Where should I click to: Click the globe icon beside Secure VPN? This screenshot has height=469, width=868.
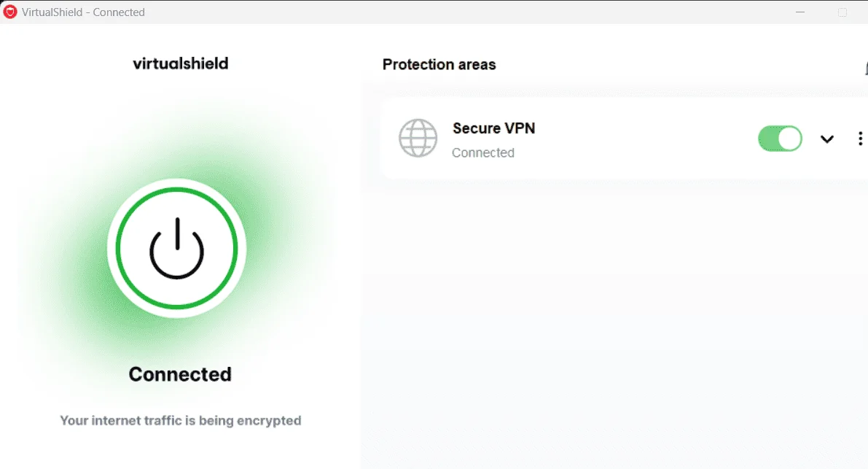pos(418,138)
